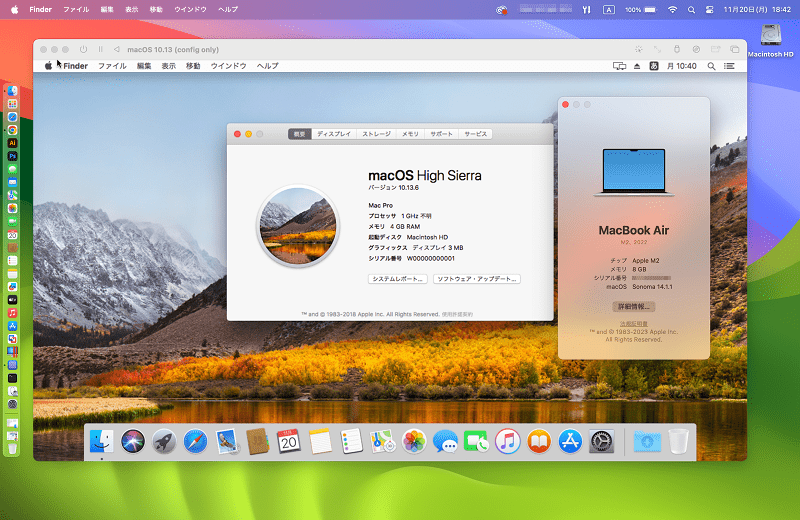
Task: Open the guest Apple menu
Action: [48, 66]
